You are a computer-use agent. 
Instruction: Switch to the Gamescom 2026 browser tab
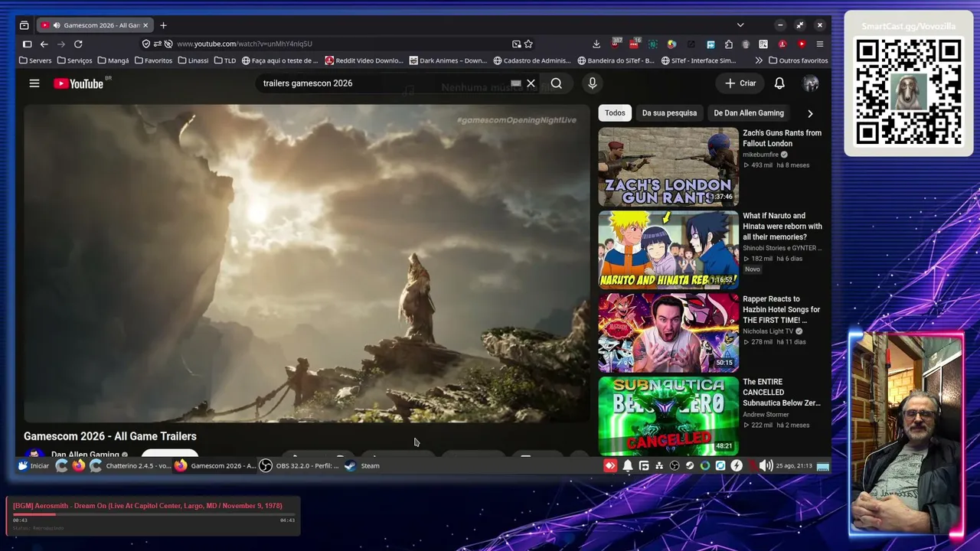(94, 25)
